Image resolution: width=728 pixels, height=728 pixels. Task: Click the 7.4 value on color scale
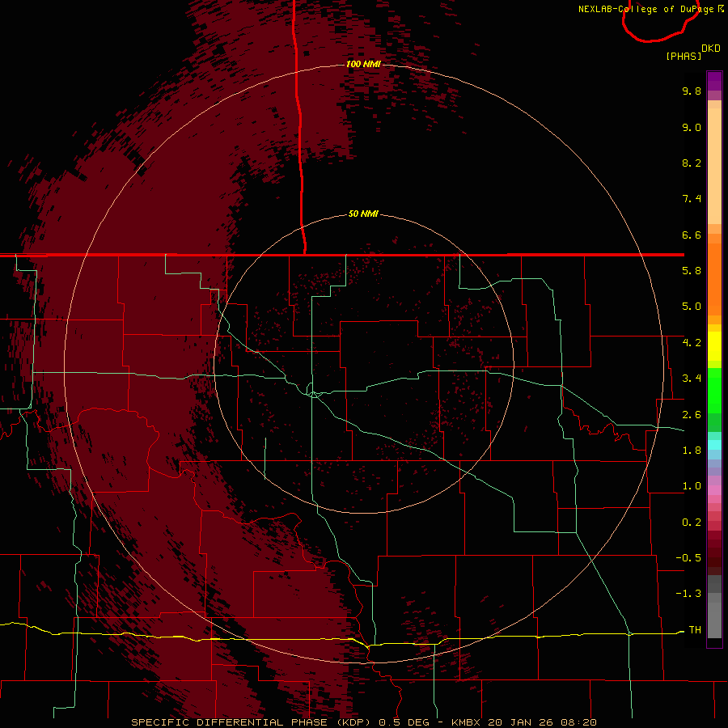(x=692, y=199)
